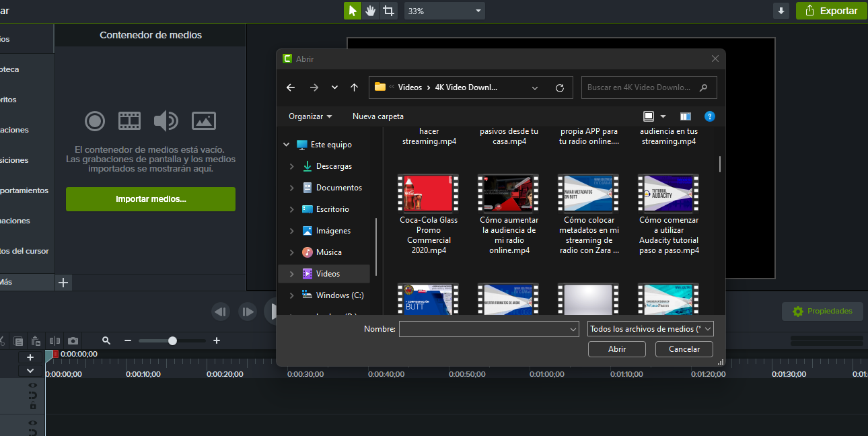Refresh the 4K Video Downloader folder
This screenshot has height=436, width=868.
click(559, 87)
